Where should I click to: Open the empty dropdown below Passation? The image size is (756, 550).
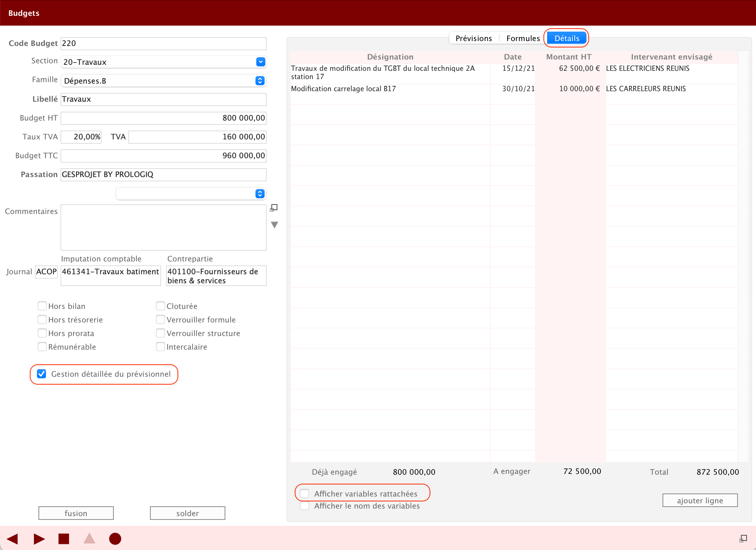click(191, 194)
